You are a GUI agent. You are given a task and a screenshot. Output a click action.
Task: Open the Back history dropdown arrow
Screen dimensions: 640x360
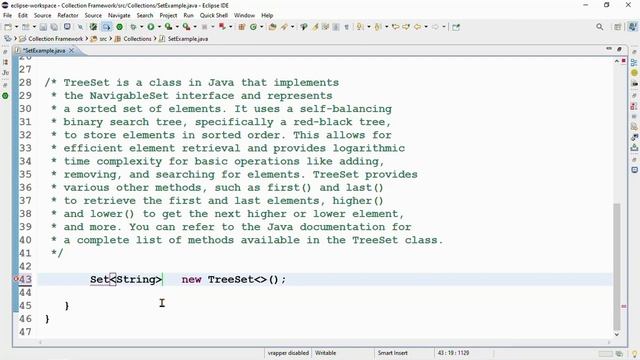[426, 27]
